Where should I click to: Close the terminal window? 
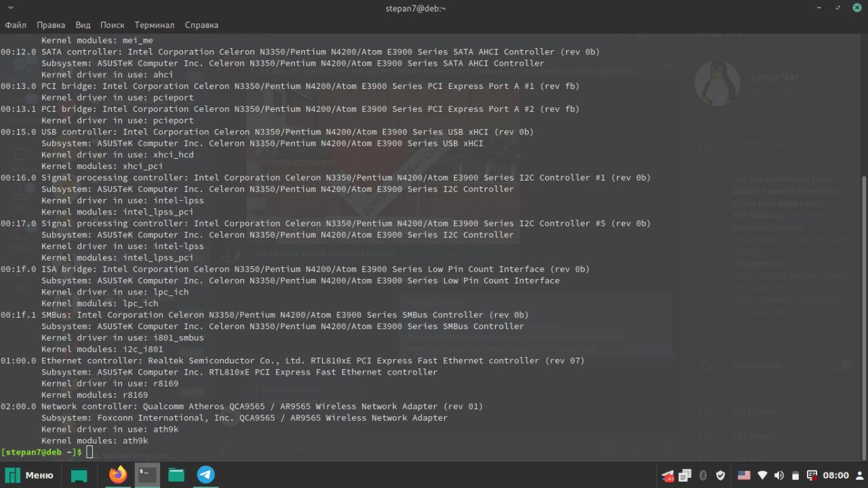tap(856, 8)
